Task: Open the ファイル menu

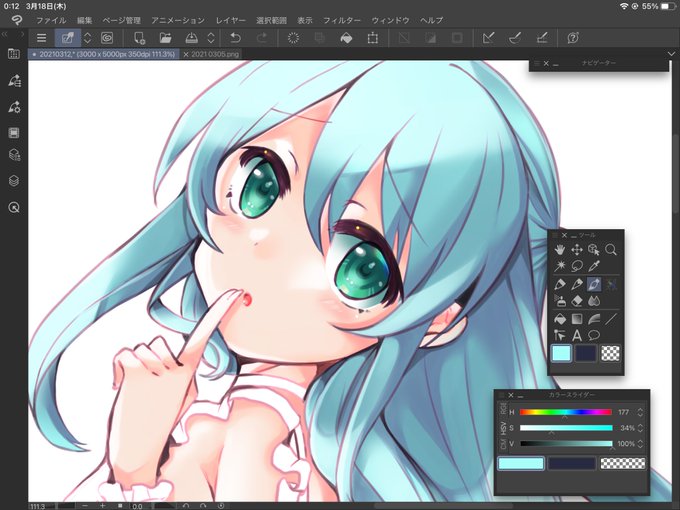Action: point(51,20)
